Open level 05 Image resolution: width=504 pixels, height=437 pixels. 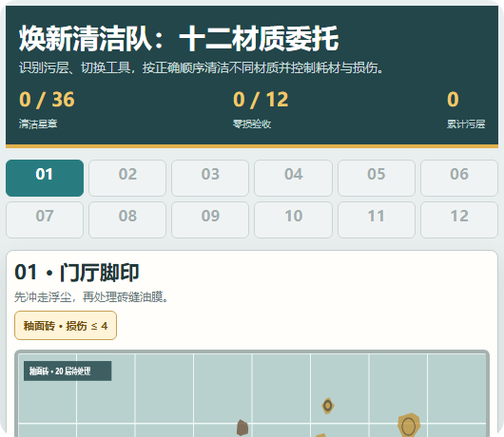(x=377, y=178)
